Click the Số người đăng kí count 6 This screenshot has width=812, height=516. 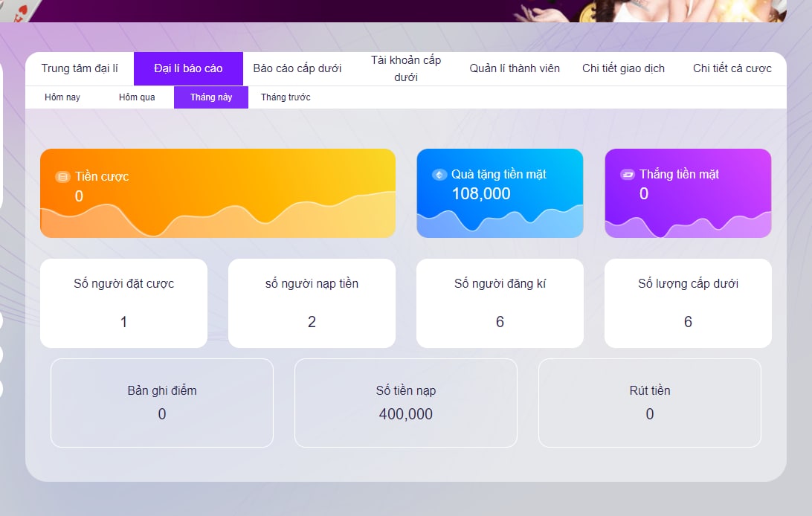point(500,322)
